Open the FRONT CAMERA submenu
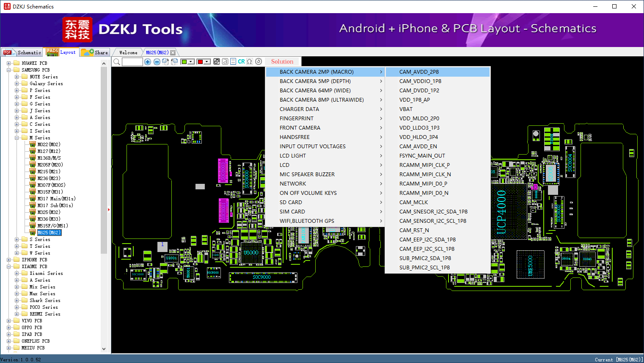Image resolution: width=644 pixels, height=363 pixels. point(325,128)
